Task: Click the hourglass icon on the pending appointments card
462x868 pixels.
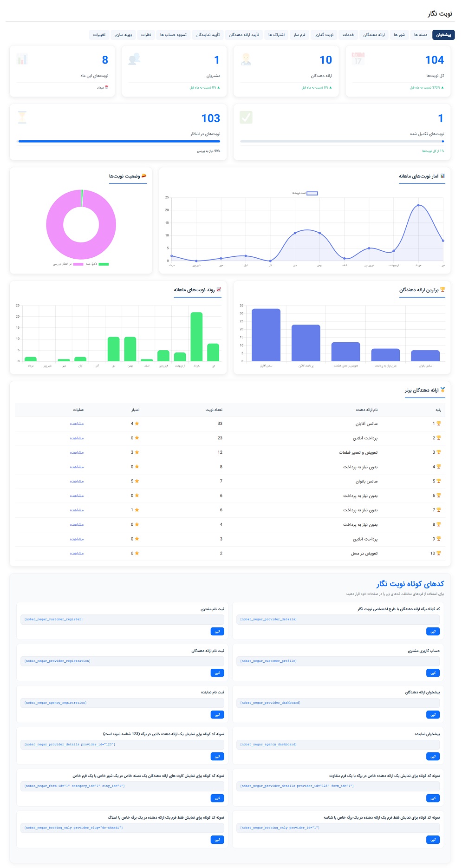Action: pyautogui.click(x=22, y=117)
